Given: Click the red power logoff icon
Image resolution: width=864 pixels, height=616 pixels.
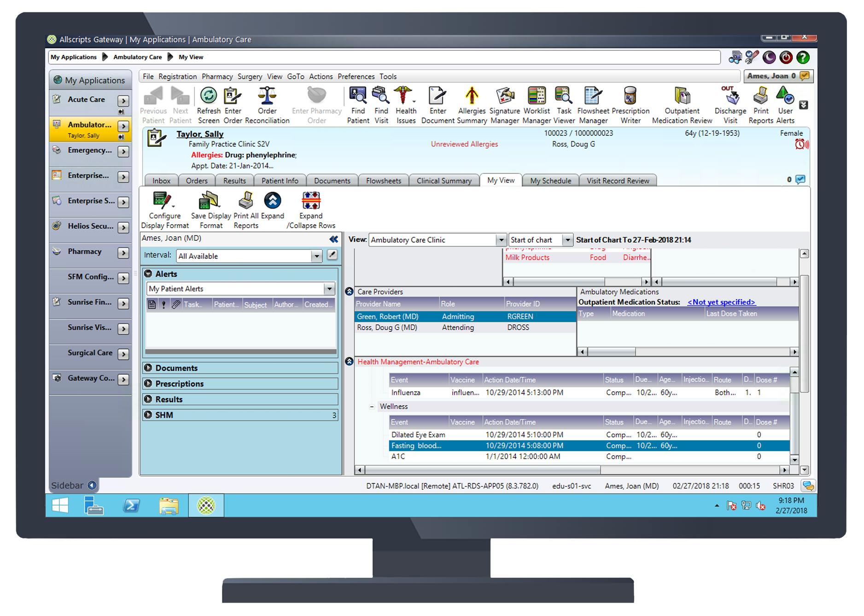Looking at the screenshot, I should click(786, 58).
